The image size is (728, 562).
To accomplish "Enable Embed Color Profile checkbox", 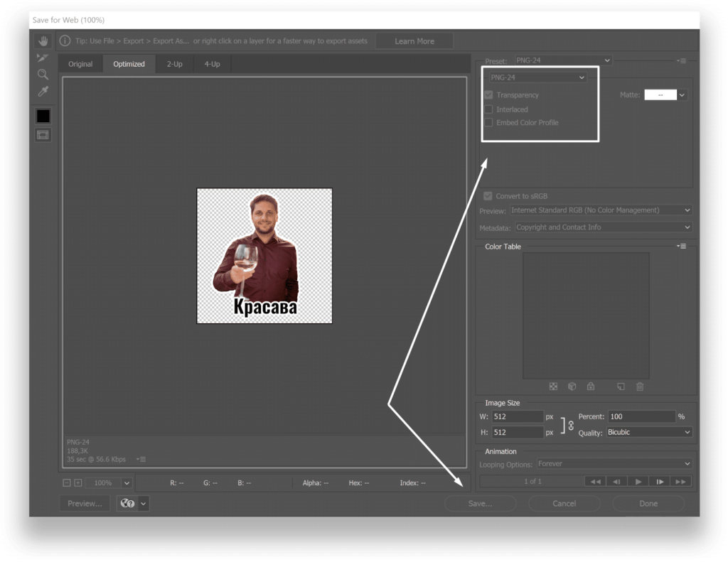I will 488,123.
